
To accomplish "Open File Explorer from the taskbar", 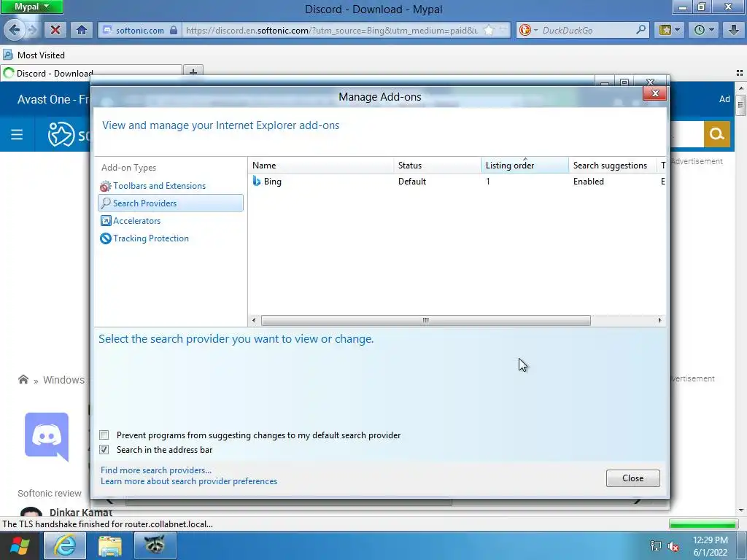I will click(x=110, y=545).
